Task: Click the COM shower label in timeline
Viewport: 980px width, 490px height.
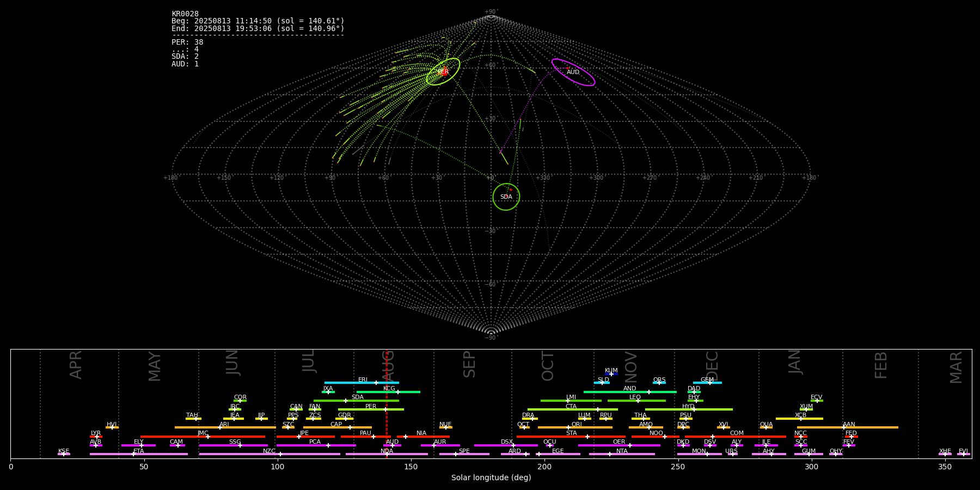Action: point(737,433)
